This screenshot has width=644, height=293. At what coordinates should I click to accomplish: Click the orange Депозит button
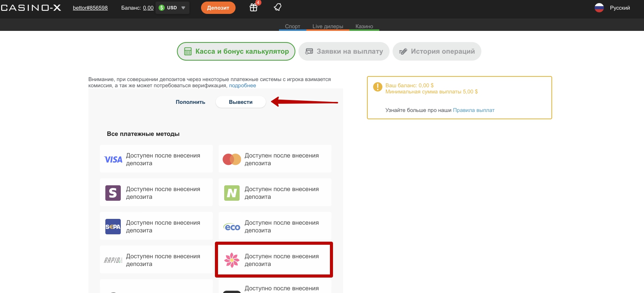[x=218, y=8]
